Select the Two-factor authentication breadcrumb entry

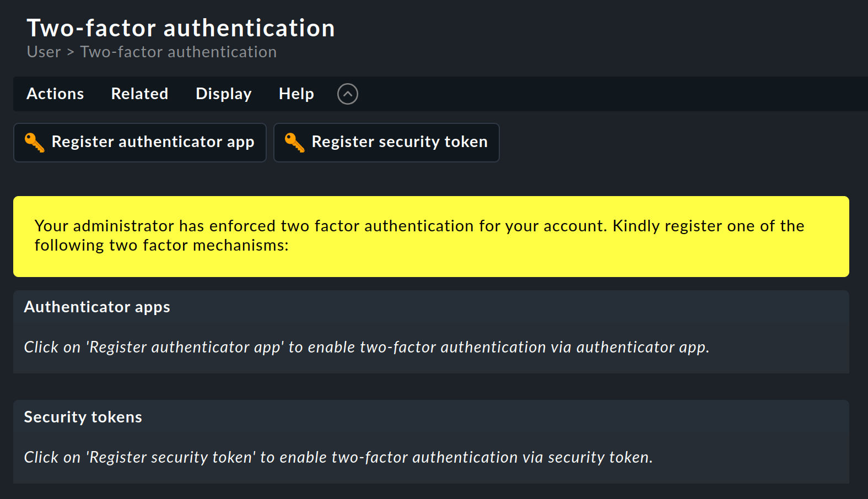(179, 52)
